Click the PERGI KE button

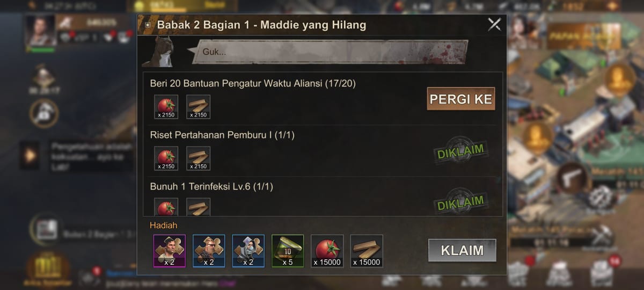point(461,99)
